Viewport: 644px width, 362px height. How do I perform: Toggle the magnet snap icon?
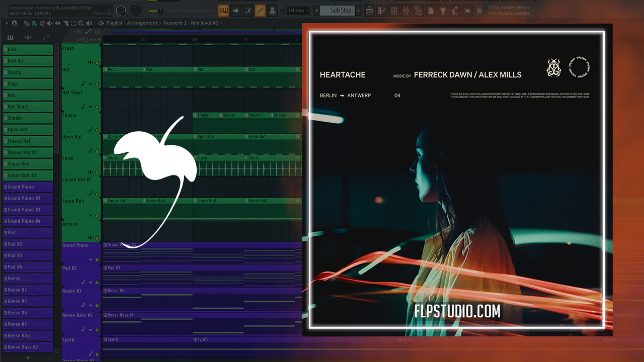[14, 23]
